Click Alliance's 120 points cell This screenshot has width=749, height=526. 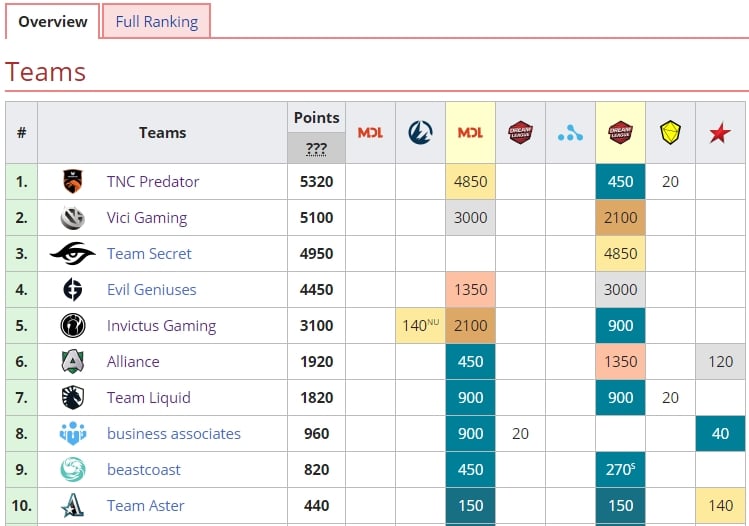click(720, 362)
